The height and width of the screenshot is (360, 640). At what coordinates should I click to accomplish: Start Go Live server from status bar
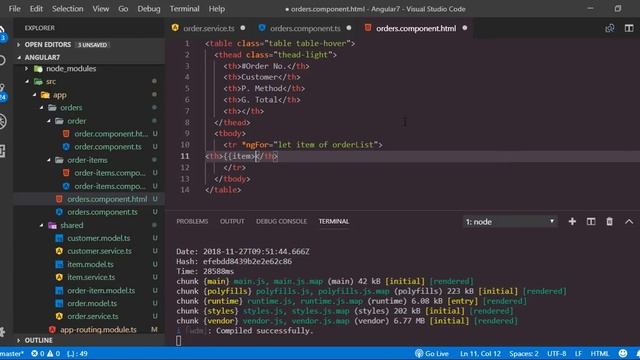pyautogui.click(x=432, y=353)
